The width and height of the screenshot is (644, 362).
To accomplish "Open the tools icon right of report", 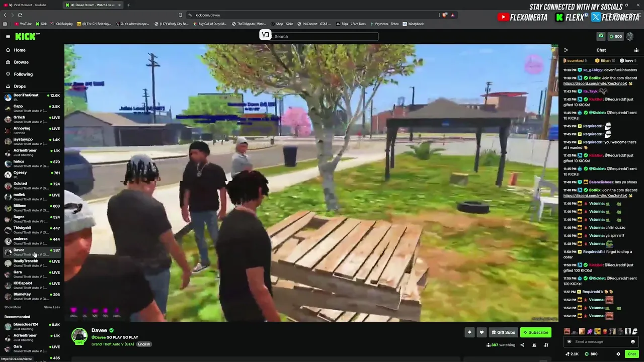I will pos(546,345).
